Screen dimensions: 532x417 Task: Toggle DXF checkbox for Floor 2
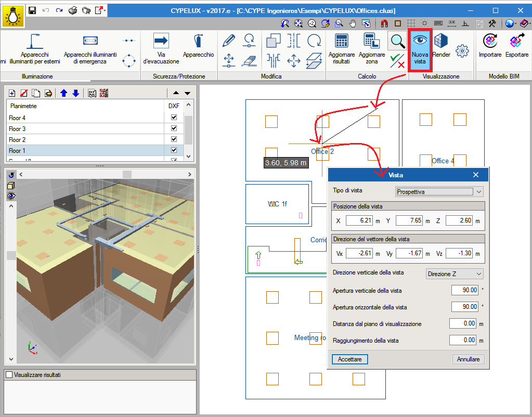click(x=174, y=139)
